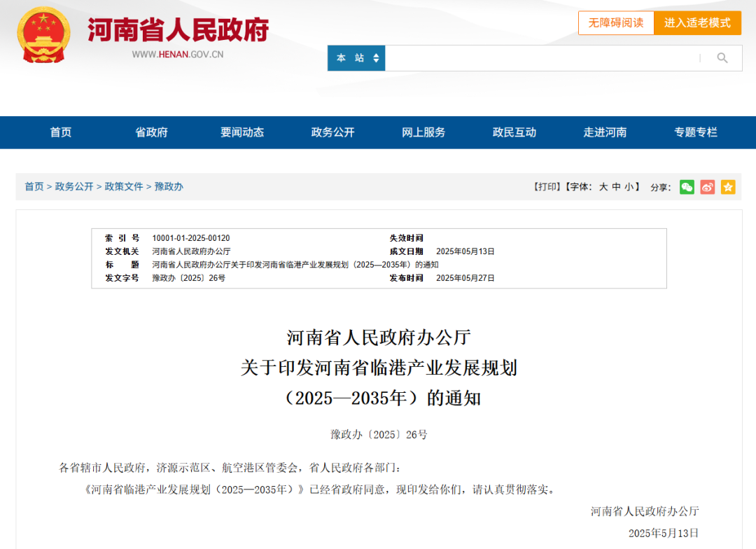Click the national emblem logo of 河南省人民政府
The height and width of the screenshot is (549, 756).
point(43,33)
